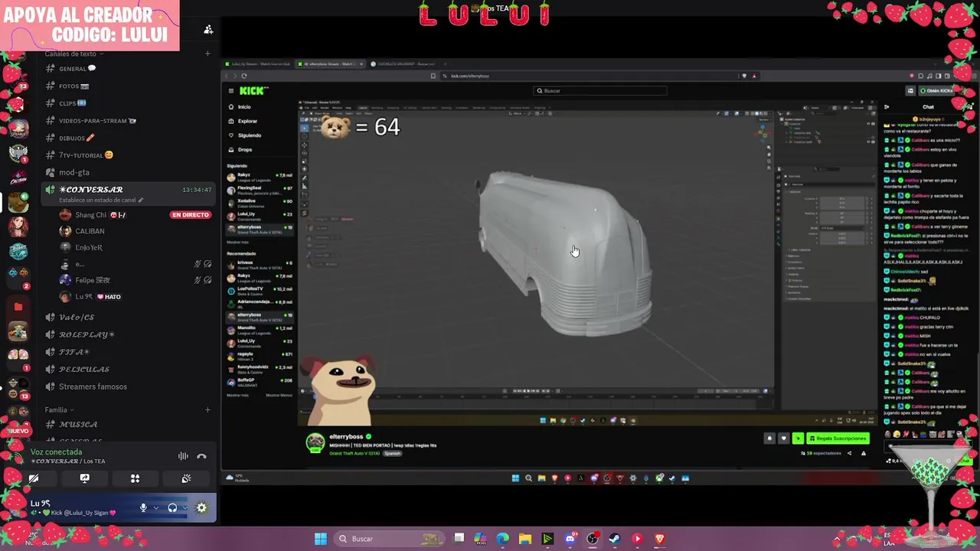This screenshot has width=980, height=551.
Task: Open headphone output options arrow
Action: point(185,507)
